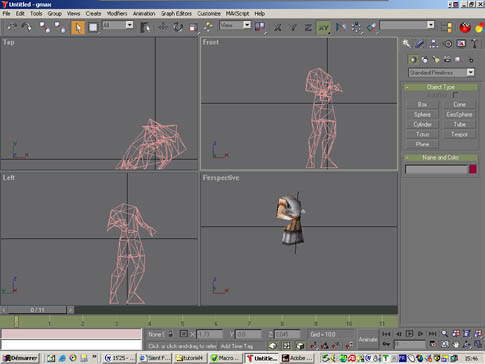The image size is (485, 364).
Task: Open the object color swatch
Action: tap(472, 169)
